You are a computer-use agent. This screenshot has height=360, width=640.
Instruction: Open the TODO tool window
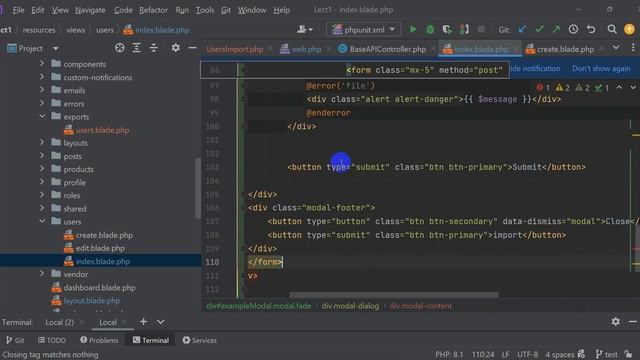tap(52, 340)
